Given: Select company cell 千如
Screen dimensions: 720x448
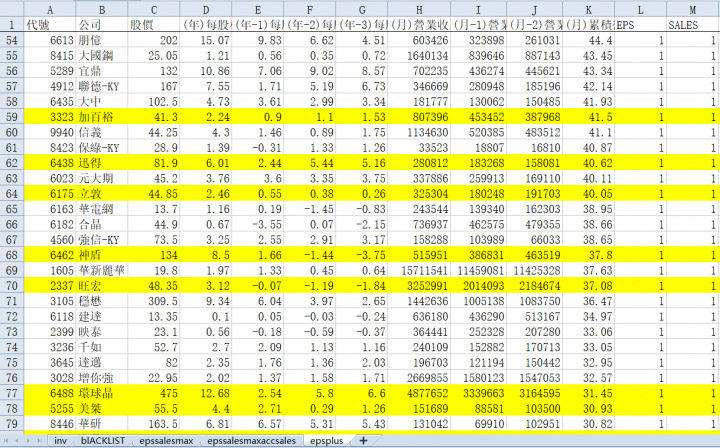Looking at the screenshot, I should point(101,347).
